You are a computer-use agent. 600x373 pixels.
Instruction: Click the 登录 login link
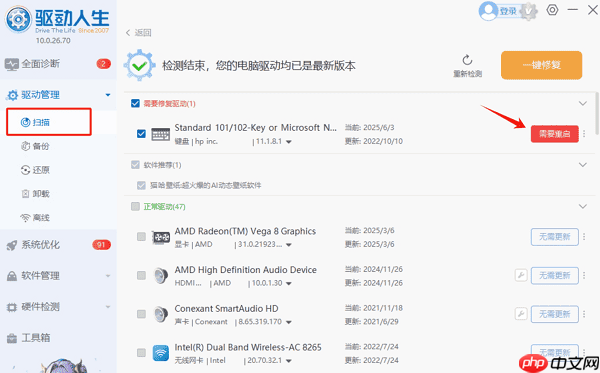[509, 11]
